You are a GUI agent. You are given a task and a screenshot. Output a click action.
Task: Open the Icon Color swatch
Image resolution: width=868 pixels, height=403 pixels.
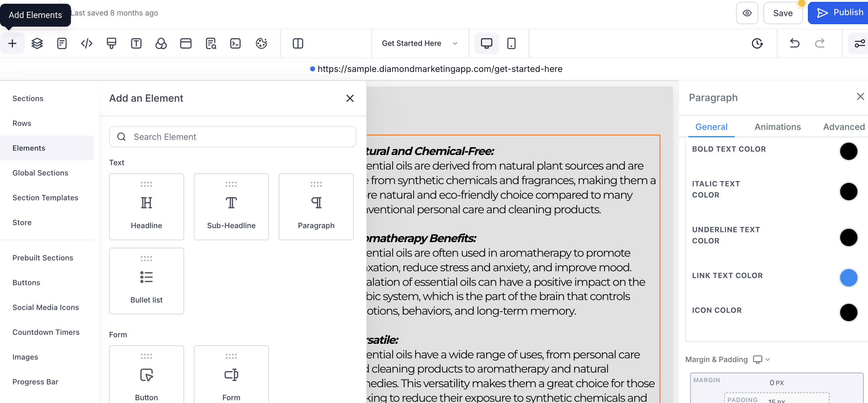click(848, 312)
